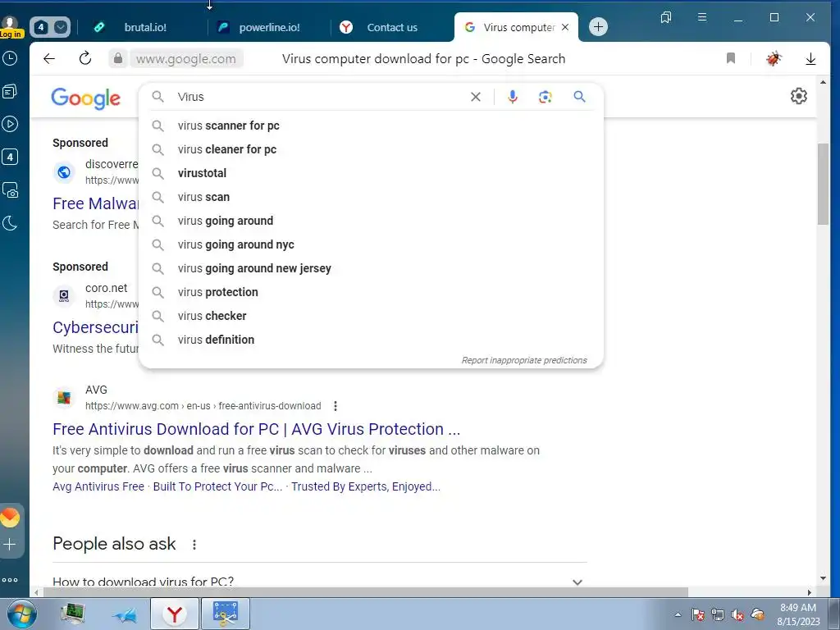Switch to the powerline.io! tab
Screen dimensions: 840x630
(x=269, y=27)
